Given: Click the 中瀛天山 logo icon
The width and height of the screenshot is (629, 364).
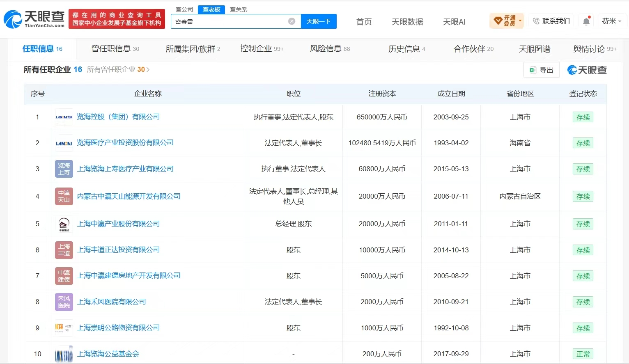Looking at the screenshot, I should (x=64, y=196).
